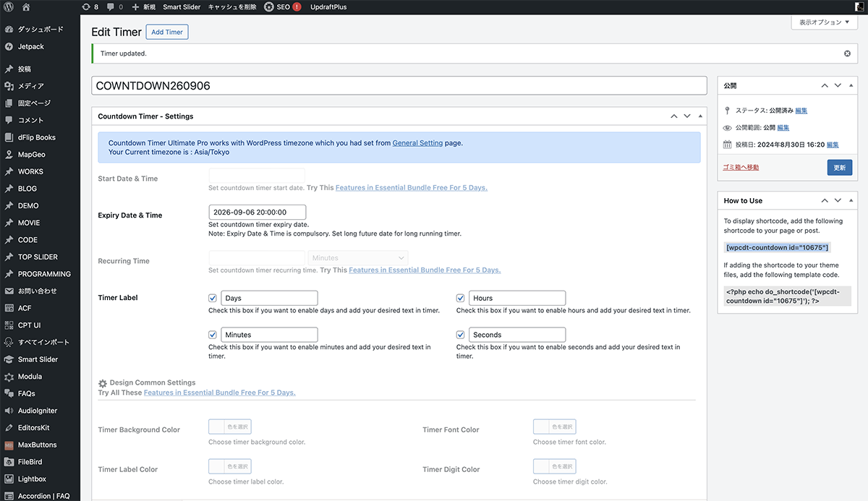The height and width of the screenshot is (501, 868).
Task: Click the Smart Slider sidebar icon
Action: [9, 359]
